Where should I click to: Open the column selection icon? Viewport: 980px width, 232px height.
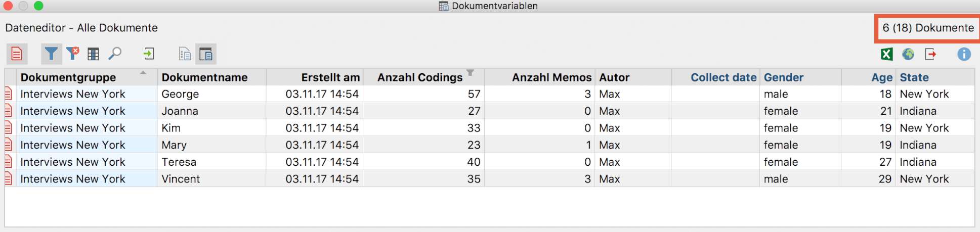pyautogui.click(x=93, y=54)
